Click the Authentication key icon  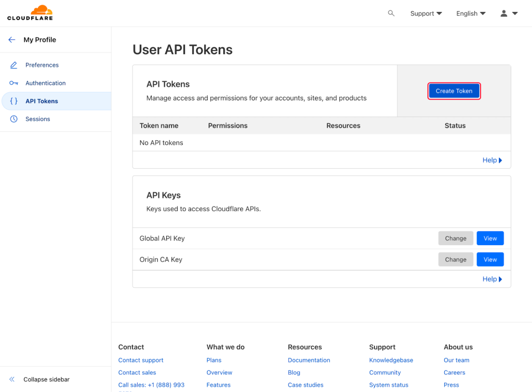coord(14,83)
